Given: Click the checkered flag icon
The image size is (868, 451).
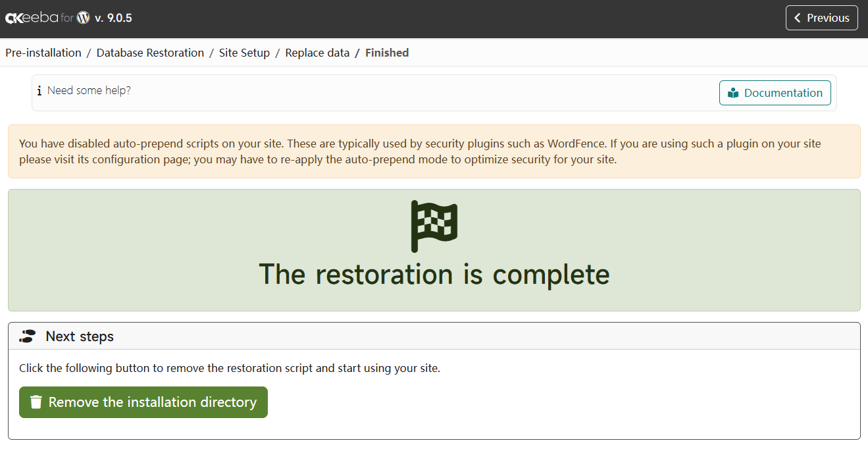Looking at the screenshot, I should coord(434,226).
